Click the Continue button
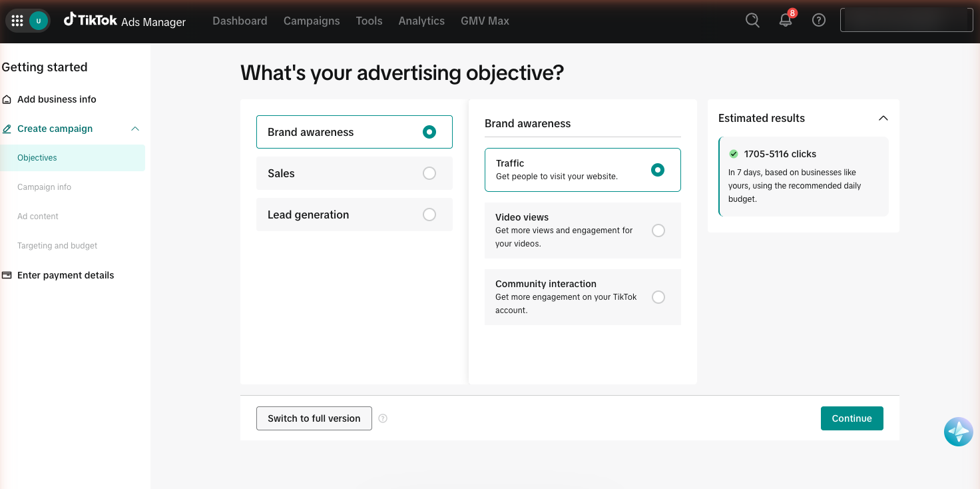 (x=852, y=418)
